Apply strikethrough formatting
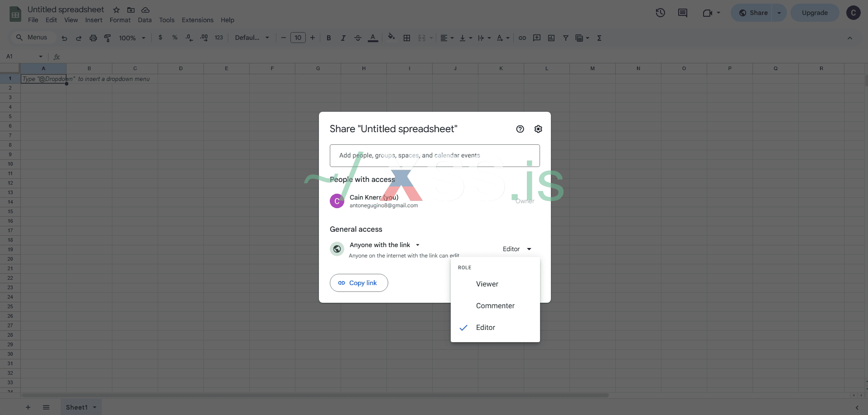The image size is (868, 415). click(358, 38)
